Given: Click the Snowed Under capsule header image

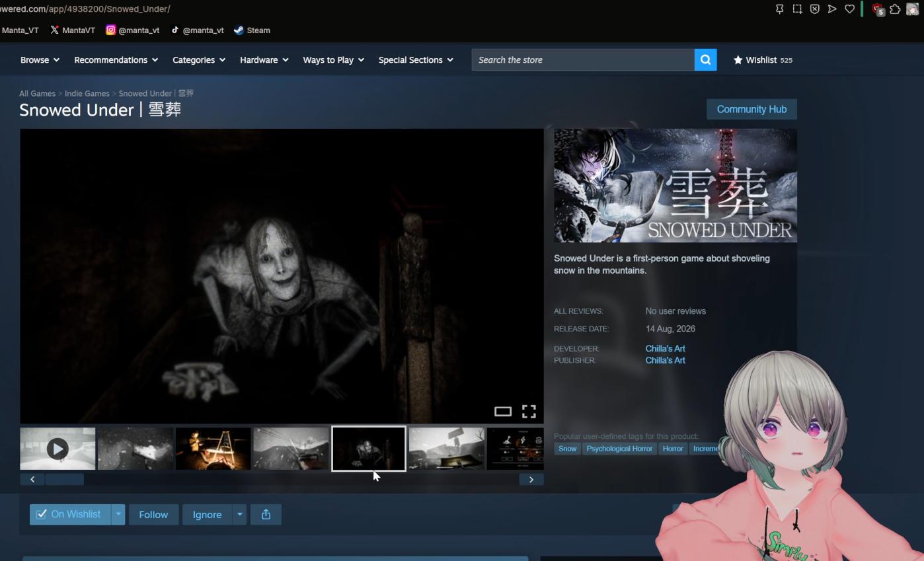Looking at the screenshot, I should 675,186.
